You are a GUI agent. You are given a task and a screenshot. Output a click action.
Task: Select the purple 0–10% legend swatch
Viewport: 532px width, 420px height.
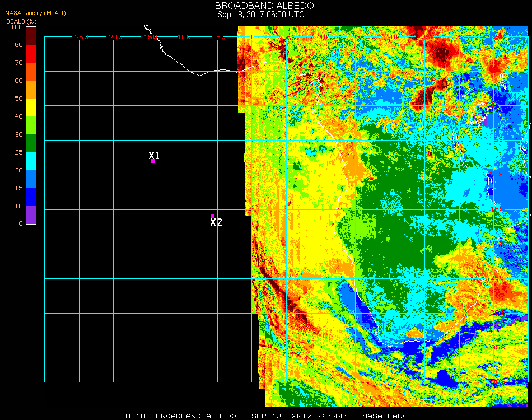click(31, 215)
